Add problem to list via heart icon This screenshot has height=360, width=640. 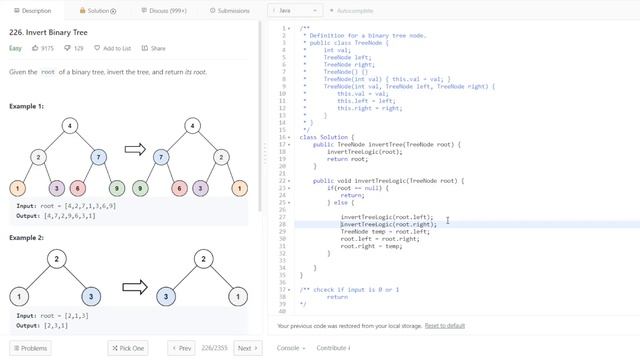[x=97, y=48]
